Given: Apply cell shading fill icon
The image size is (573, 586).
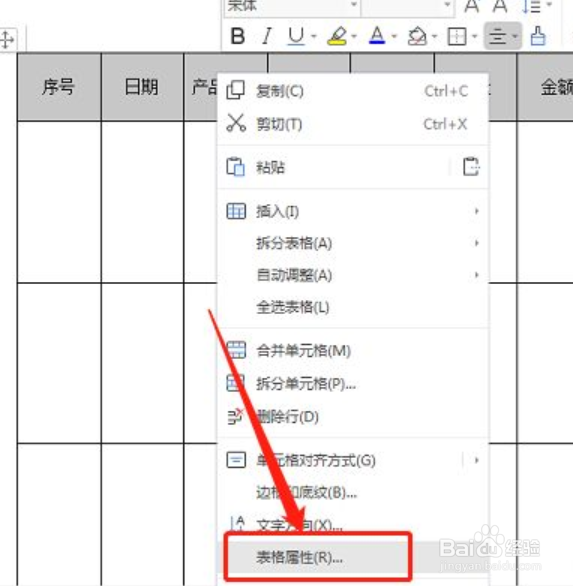Looking at the screenshot, I should click(x=417, y=37).
